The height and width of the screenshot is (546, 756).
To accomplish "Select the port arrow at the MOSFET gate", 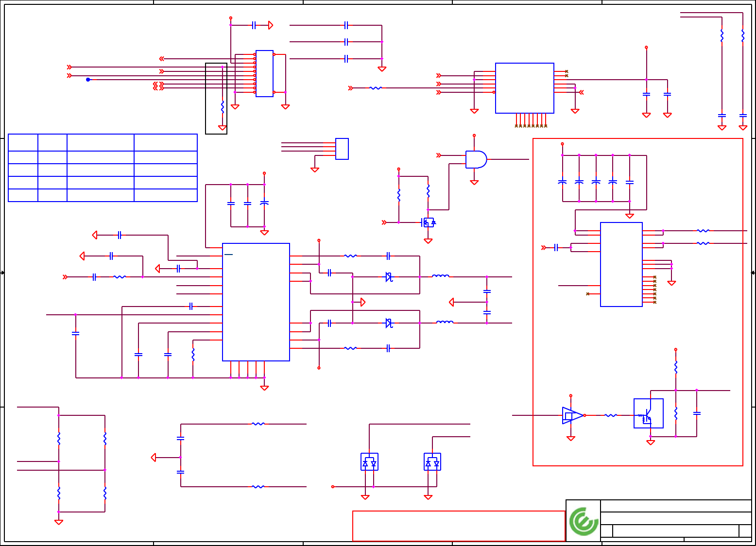I will click(x=384, y=222).
